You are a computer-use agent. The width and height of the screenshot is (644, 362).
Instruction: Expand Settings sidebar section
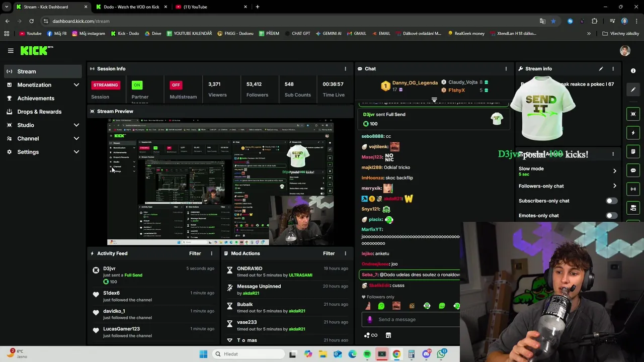click(76, 152)
